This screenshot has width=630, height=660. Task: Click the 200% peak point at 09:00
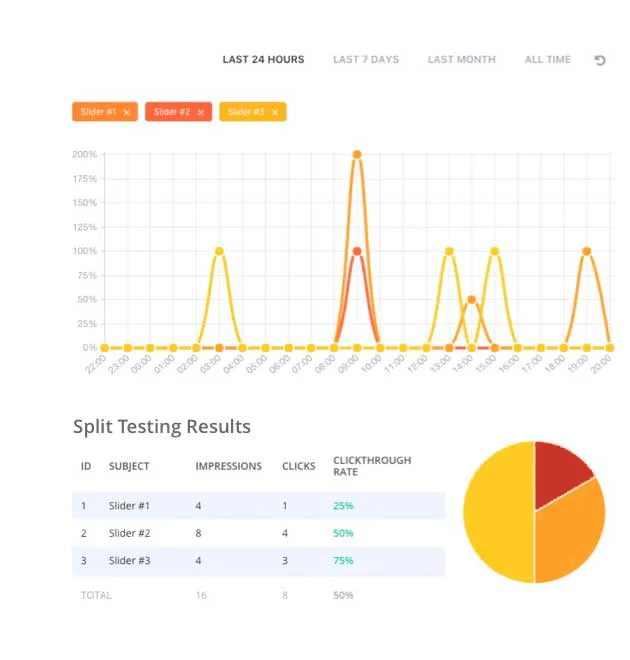357,155
